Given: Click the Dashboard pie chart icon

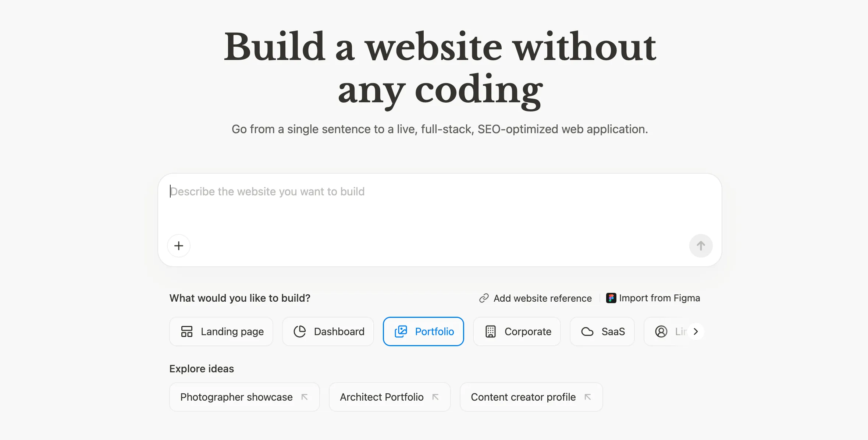Looking at the screenshot, I should (x=300, y=331).
